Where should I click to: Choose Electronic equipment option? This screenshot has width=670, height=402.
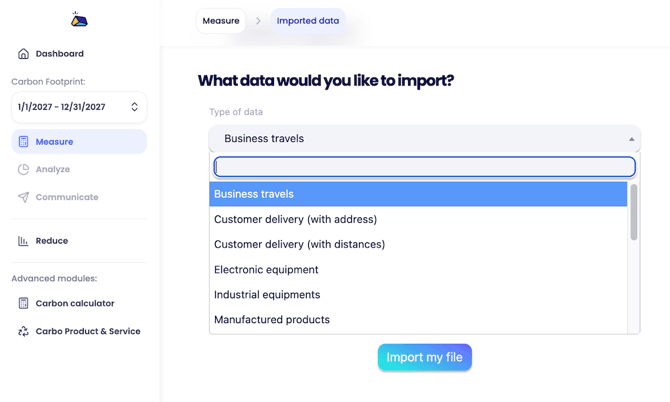coord(266,270)
